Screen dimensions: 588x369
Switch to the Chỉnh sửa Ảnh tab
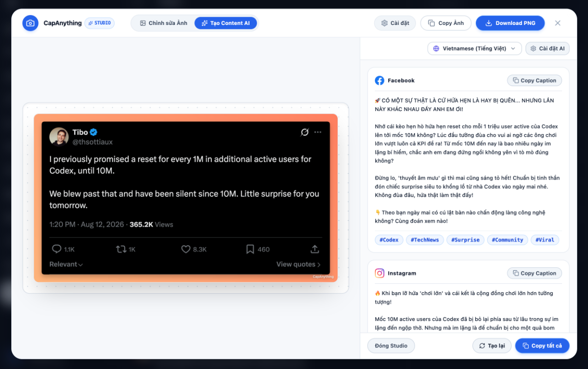pos(163,23)
